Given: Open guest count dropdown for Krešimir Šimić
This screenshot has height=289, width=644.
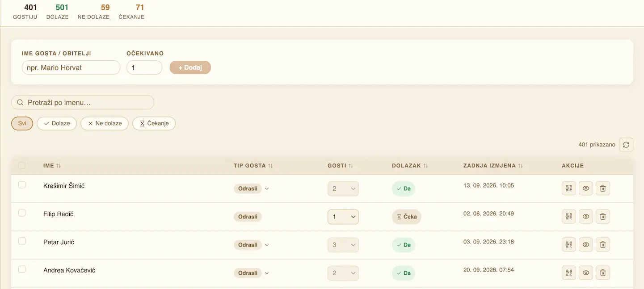Looking at the screenshot, I should pyautogui.click(x=343, y=188).
